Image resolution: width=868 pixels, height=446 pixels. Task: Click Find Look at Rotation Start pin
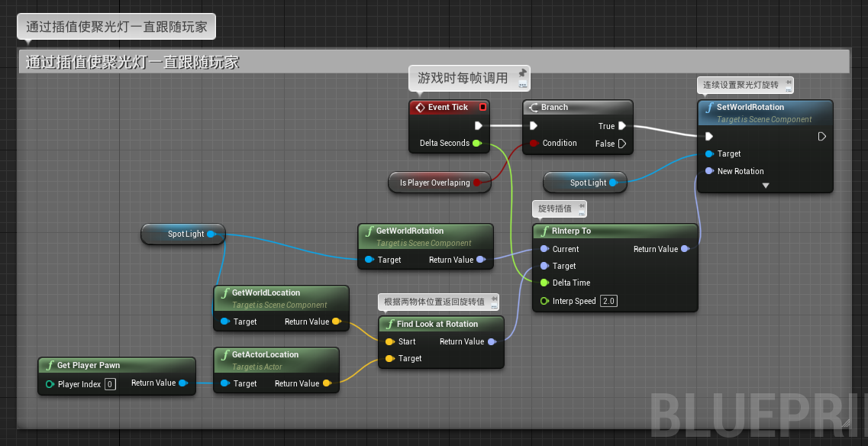coord(389,341)
